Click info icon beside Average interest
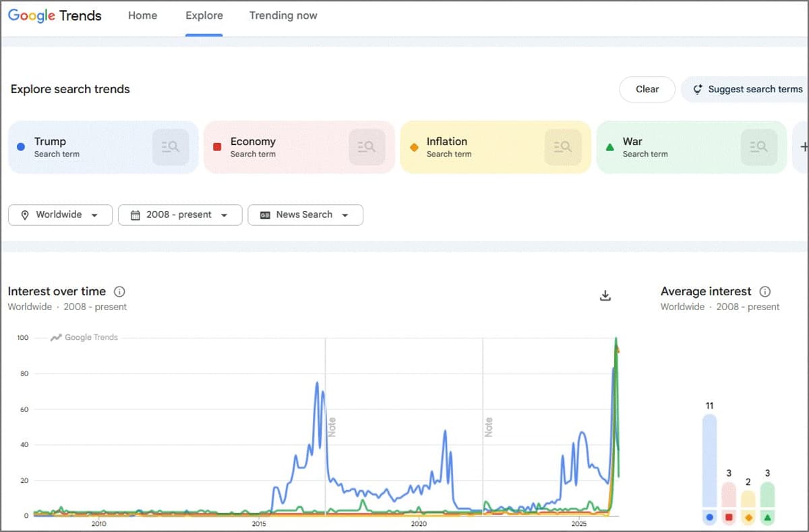Screen dimensions: 809x532 coord(765,291)
